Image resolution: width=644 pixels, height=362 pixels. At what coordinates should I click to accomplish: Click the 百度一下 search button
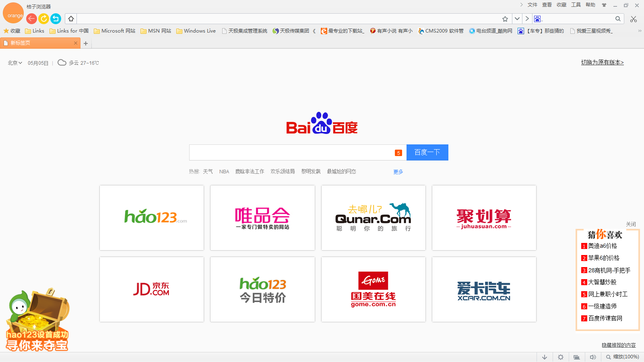(x=427, y=152)
